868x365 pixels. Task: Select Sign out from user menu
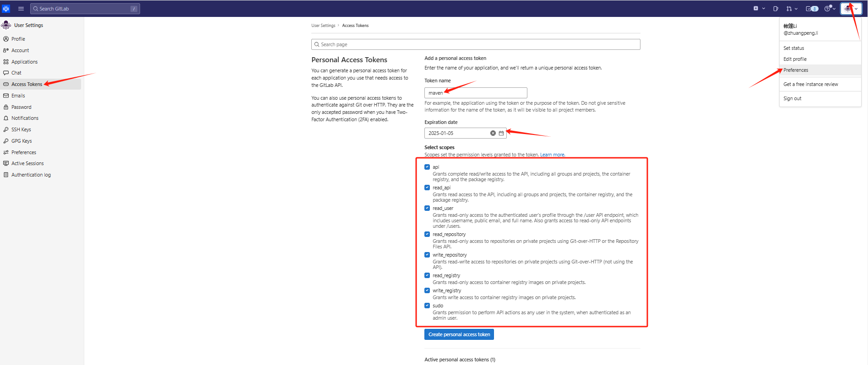820,98
